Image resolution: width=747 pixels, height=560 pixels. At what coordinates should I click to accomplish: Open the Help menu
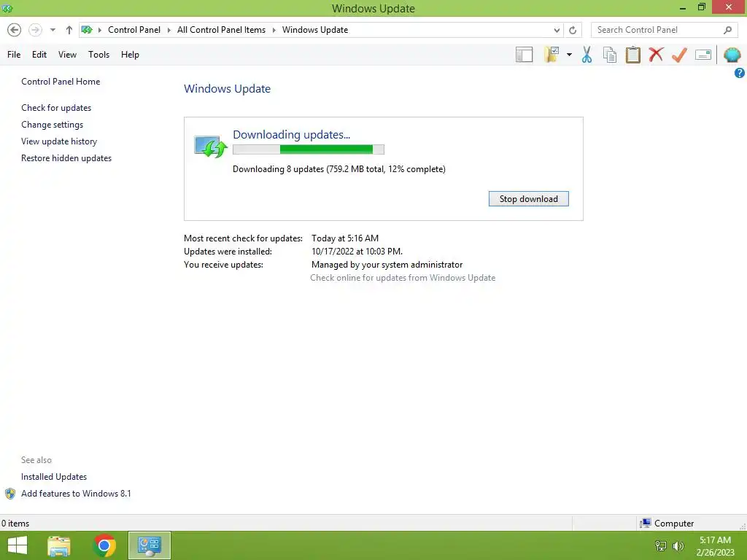(x=130, y=55)
